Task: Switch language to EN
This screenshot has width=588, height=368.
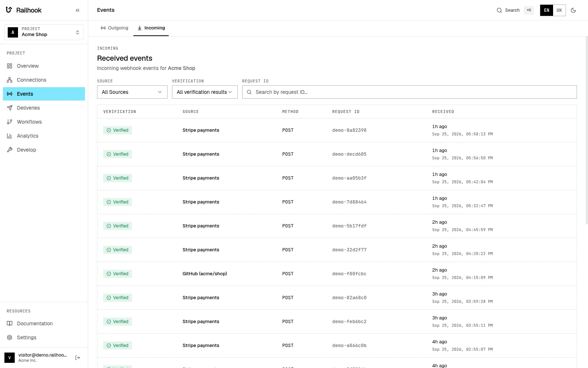Action: (x=546, y=10)
